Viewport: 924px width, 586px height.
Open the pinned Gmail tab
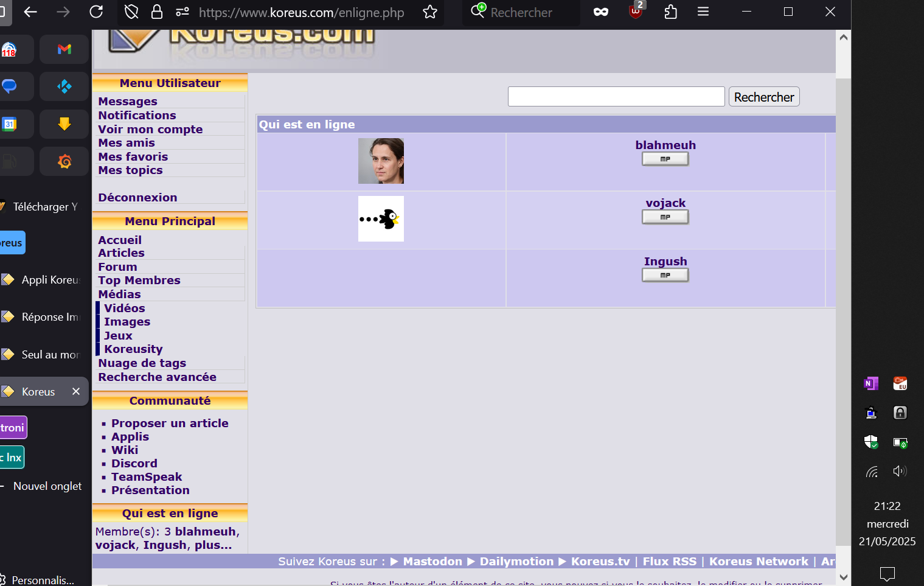click(64, 49)
